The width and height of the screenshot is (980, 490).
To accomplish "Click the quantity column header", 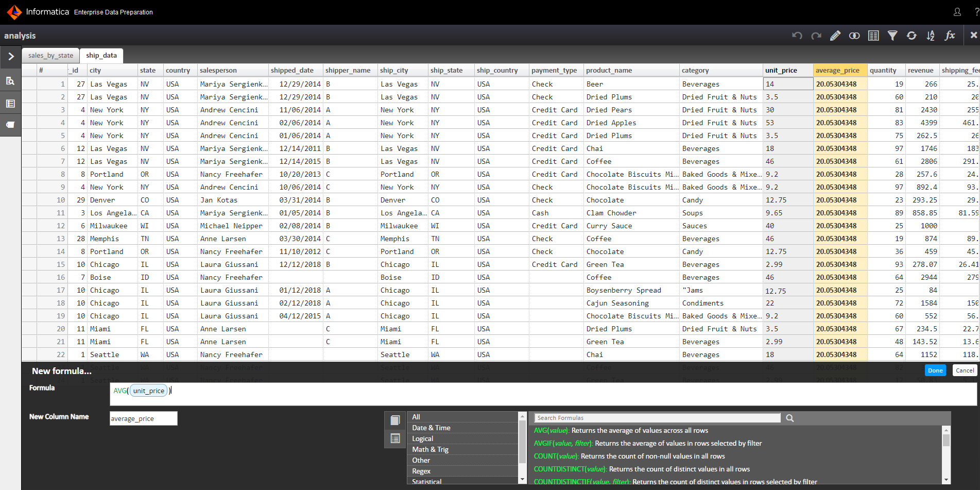I will (x=886, y=70).
